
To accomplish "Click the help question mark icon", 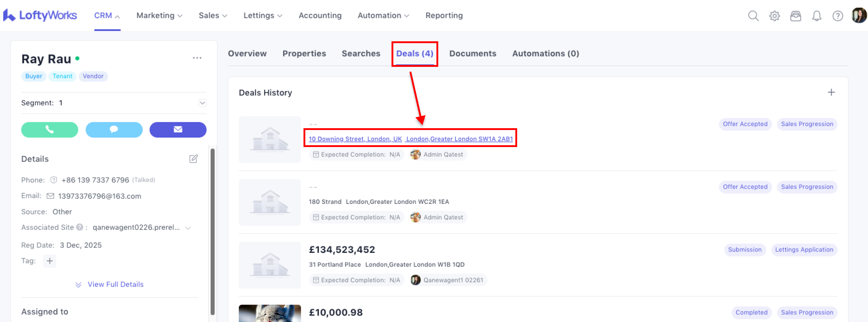I will (837, 16).
